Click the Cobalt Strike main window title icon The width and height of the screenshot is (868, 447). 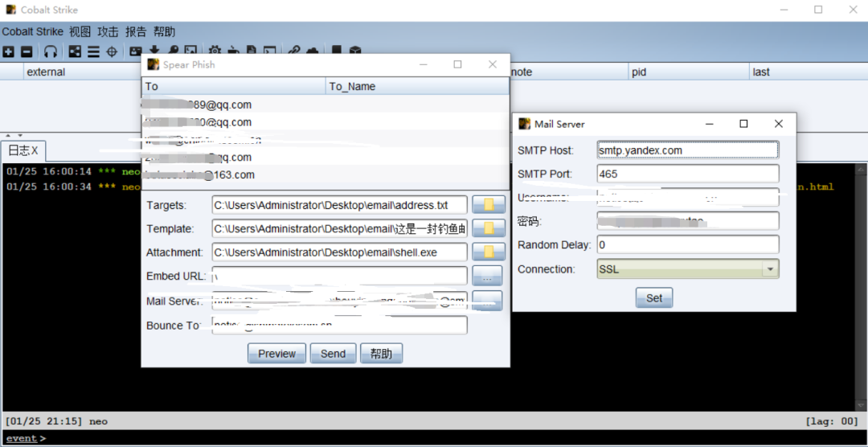click(x=11, y=10)
